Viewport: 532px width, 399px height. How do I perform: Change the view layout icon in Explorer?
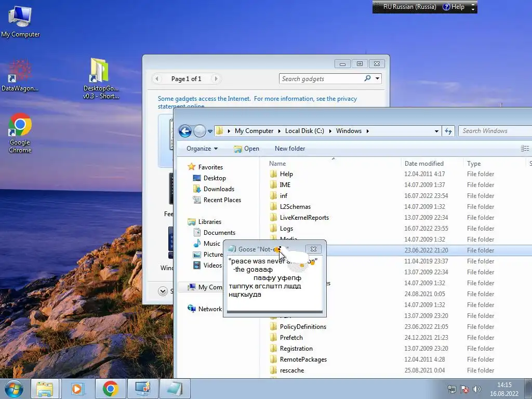pyautogui.click(x=525, y=148)
